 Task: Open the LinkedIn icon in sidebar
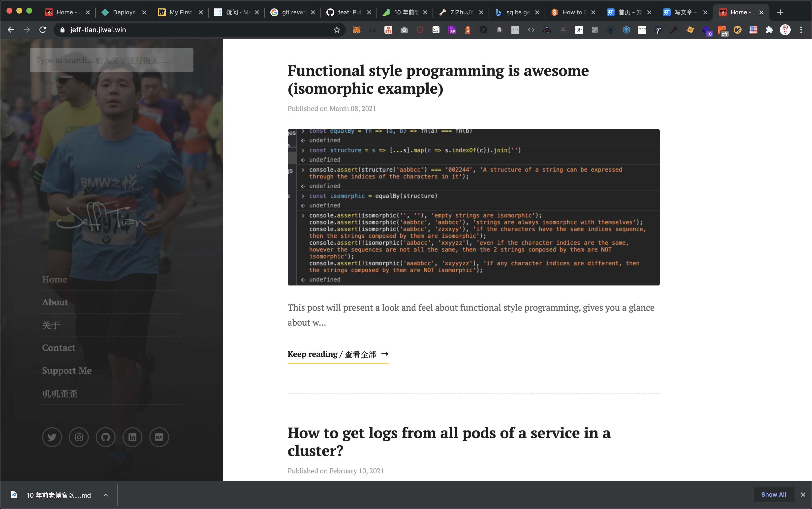click(132, 437)
